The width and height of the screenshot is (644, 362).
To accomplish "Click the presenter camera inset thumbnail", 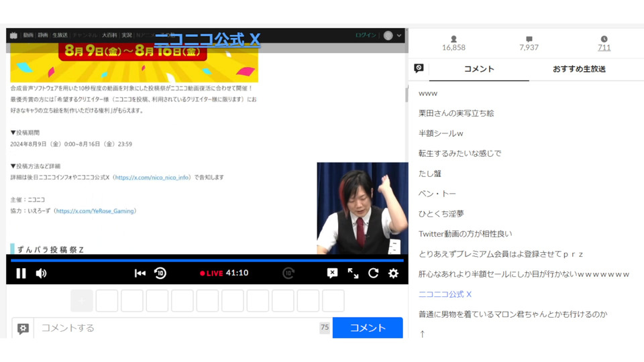I will pyautogui.click(x=362, y=208).
